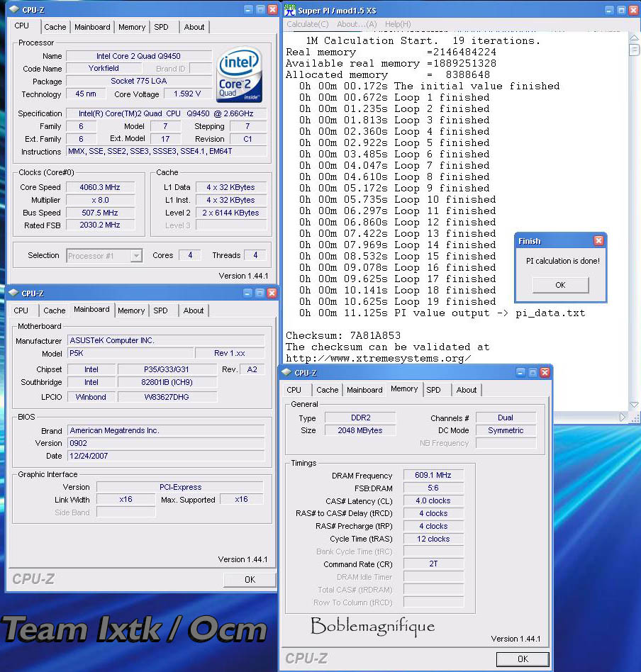Select About tab in Memory CPU-Z window
Viewport: 641px width, 672px height.
pyautogui.click(x=467, y=390)
